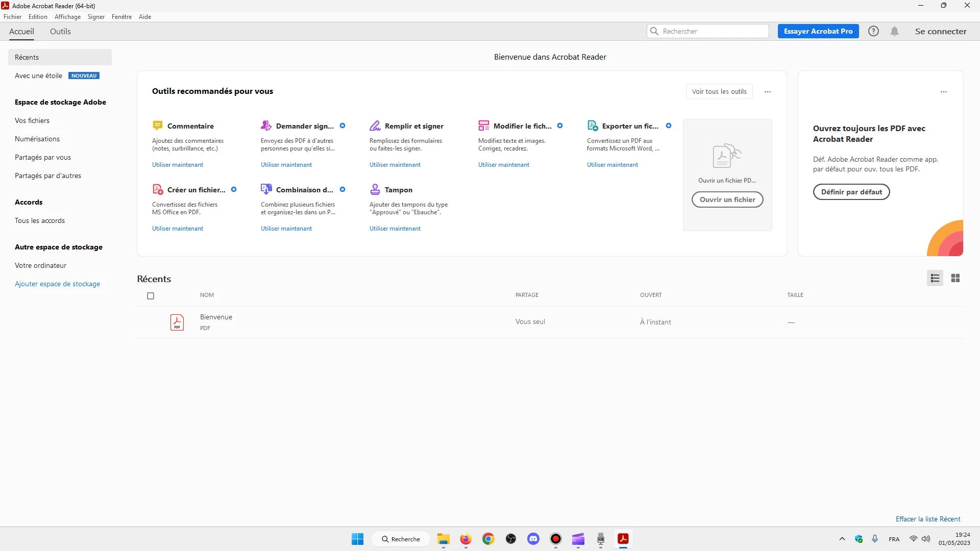Open the Affichage menu
This screenshot has height=551, width=980.
(67, 17)
